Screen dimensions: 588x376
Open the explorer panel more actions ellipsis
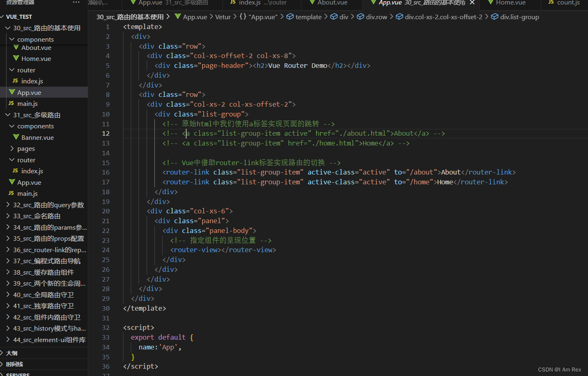pyautogui.click(x=76, y=2)
